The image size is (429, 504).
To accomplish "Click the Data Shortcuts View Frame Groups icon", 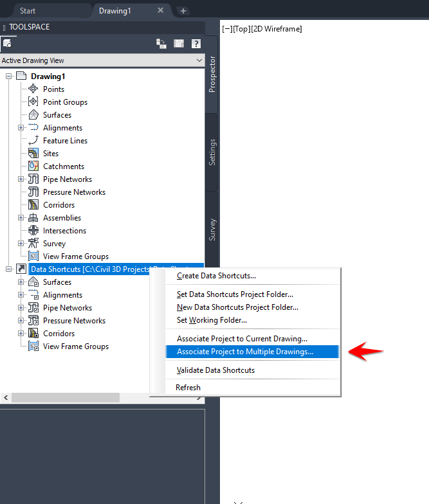I will coord(33,346).
